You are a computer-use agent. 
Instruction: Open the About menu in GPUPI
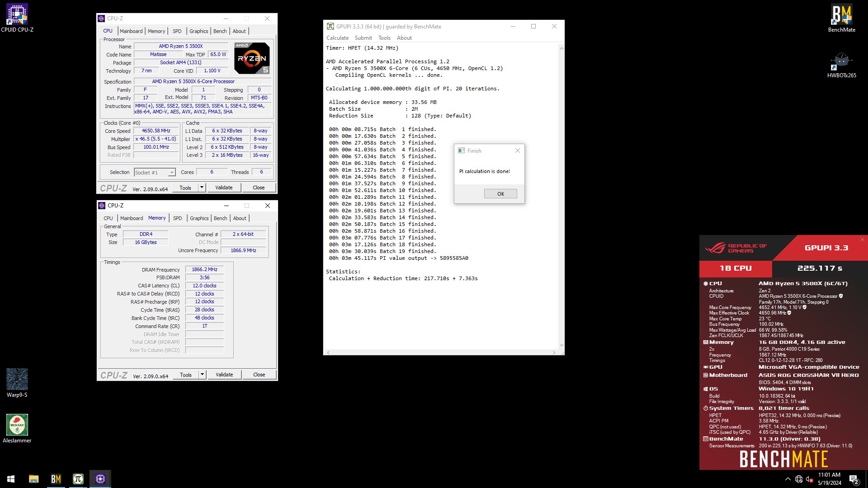tap(404, 38)
